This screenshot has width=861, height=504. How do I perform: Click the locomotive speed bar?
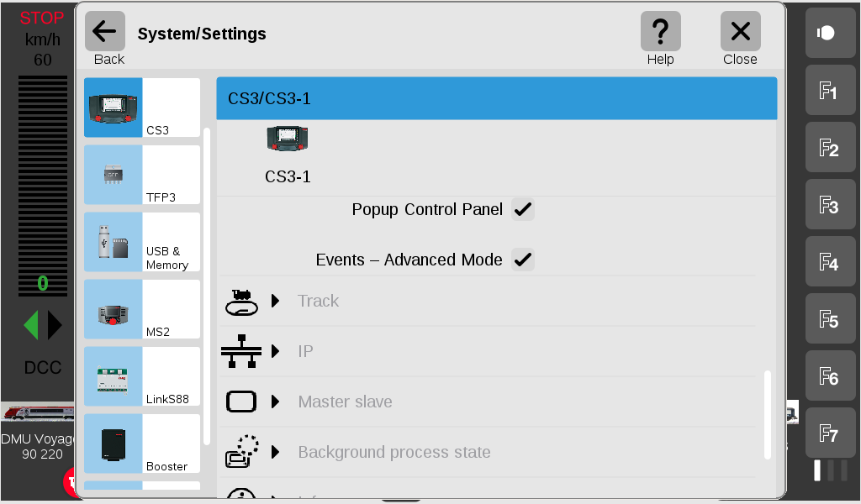point(43,186)
